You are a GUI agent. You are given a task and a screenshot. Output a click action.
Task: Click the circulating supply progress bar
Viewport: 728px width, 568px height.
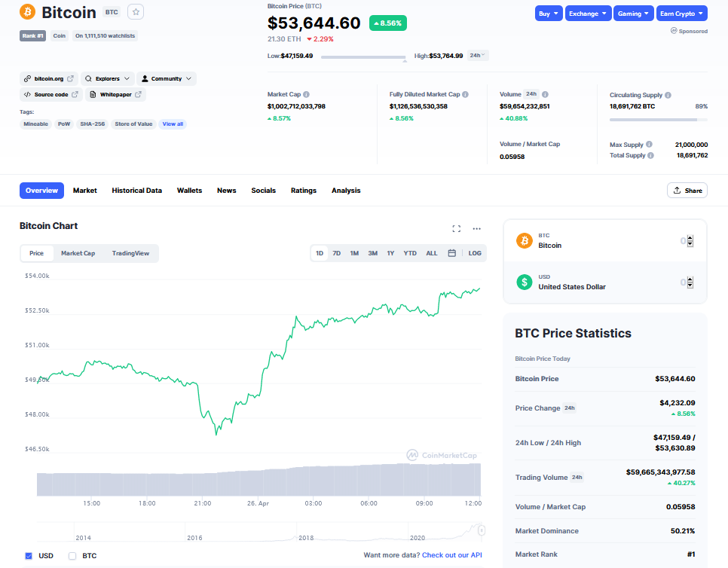659,120
